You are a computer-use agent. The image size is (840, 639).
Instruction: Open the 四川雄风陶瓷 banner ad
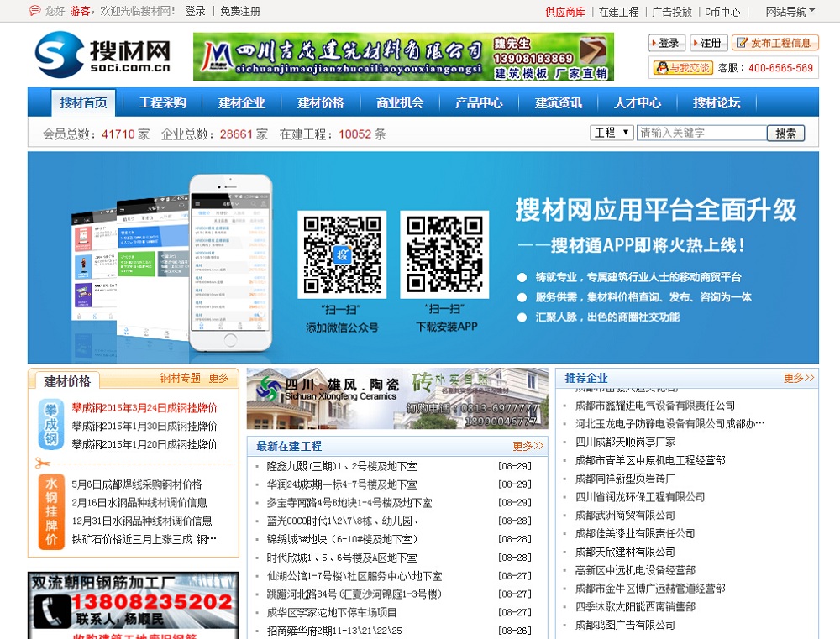(397, 398)
